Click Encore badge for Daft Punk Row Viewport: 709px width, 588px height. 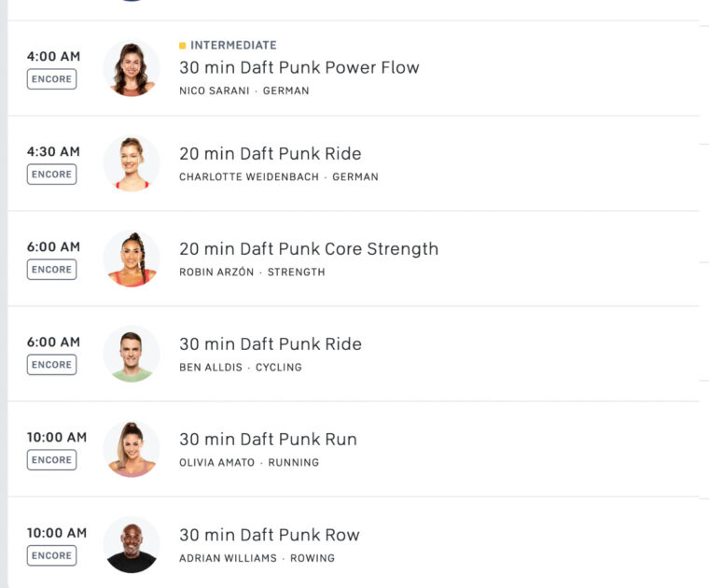click(51, 555)
